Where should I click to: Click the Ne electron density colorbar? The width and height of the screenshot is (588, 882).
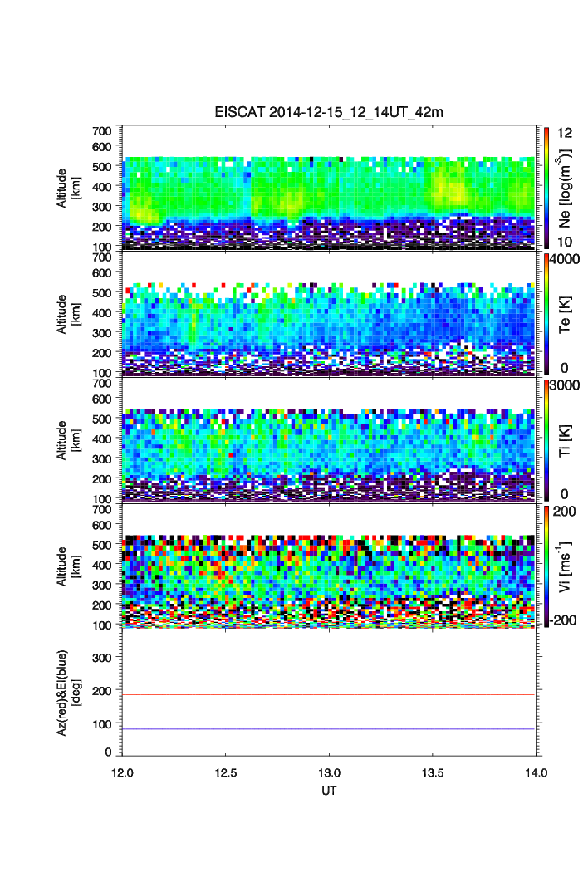(x=546, y=187)
